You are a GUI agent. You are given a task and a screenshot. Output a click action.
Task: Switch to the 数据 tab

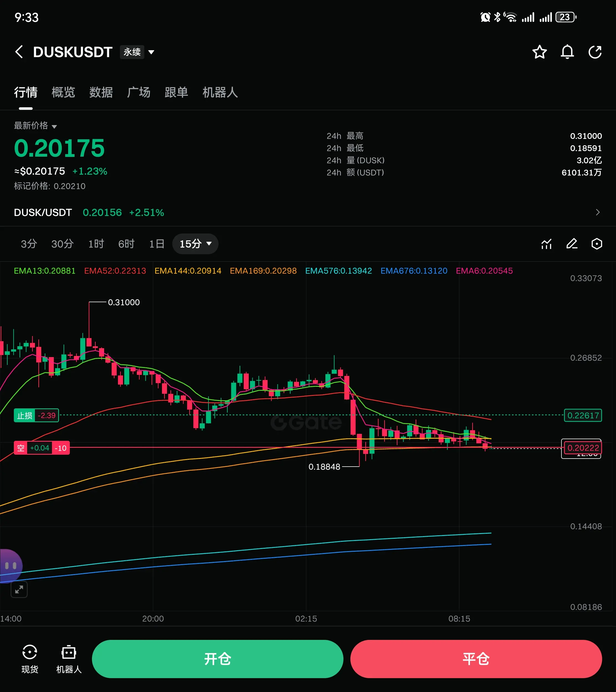tap(101, 92)
